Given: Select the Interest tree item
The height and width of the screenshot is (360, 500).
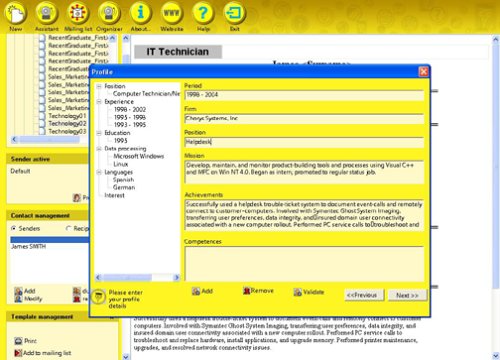Looking at the screenshot, I should pyautogui.click(x=114, y=195).
